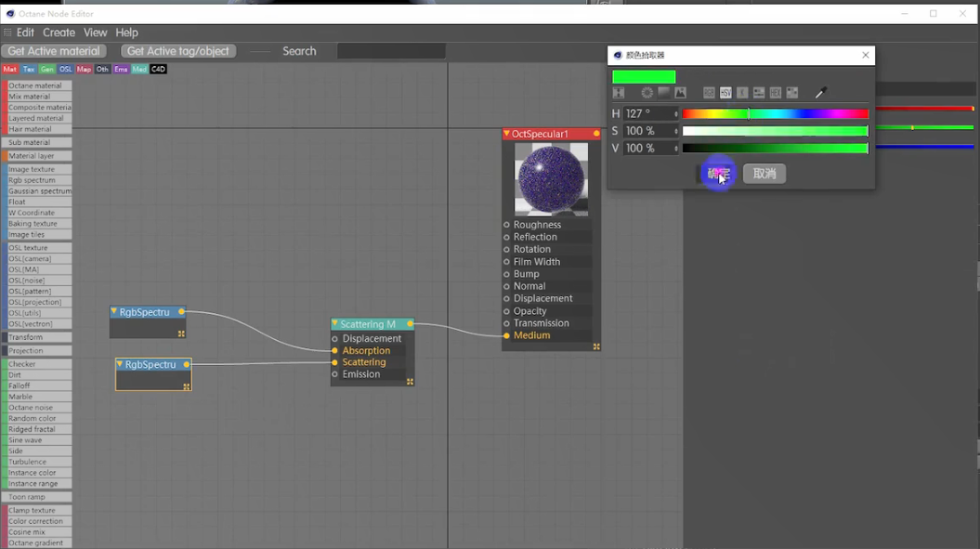Image resolution: width=980 pixels, height=549 pixels.
Task: Click the green preview swatch
Action: [x=644, y=76]
